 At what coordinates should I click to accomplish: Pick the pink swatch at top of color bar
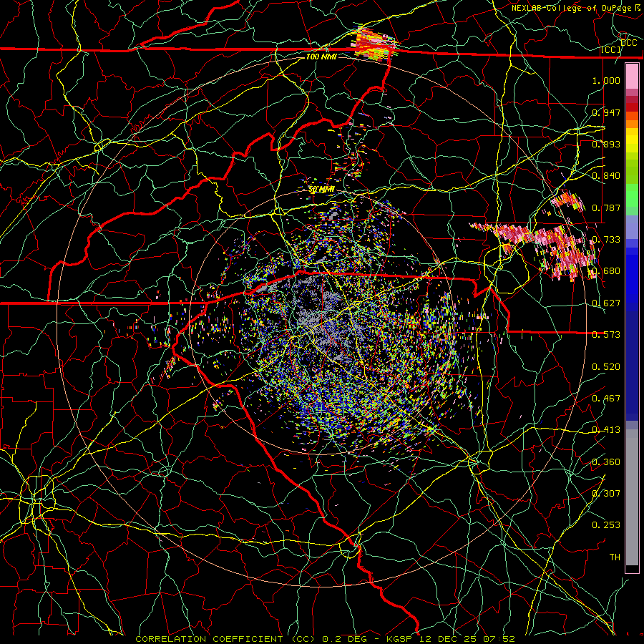(632, 76)
